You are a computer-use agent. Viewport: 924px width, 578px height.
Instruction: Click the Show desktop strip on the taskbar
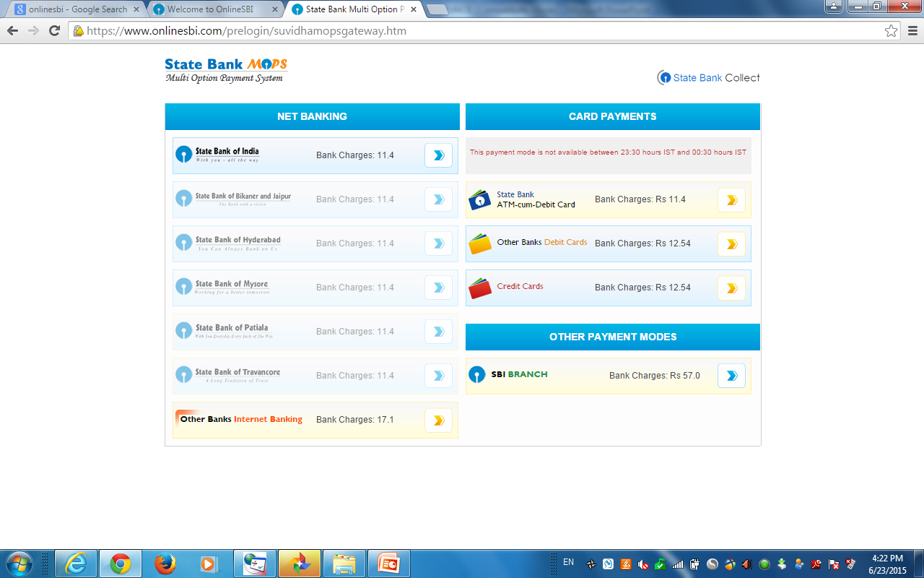point(919,564)
